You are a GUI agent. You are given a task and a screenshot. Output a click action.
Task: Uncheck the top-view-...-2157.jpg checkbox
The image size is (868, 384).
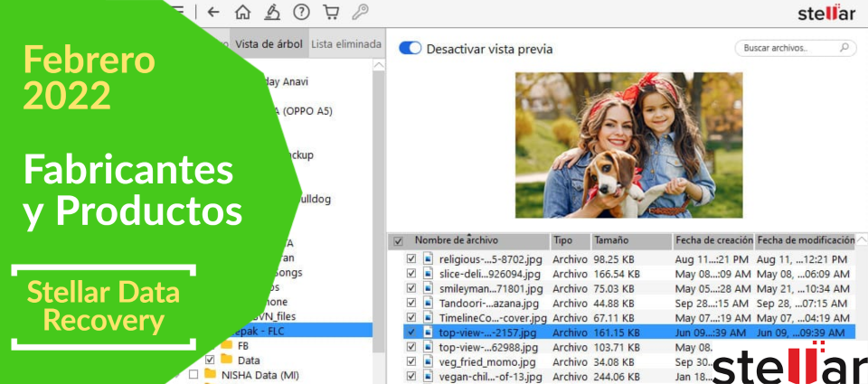(410, 332)
